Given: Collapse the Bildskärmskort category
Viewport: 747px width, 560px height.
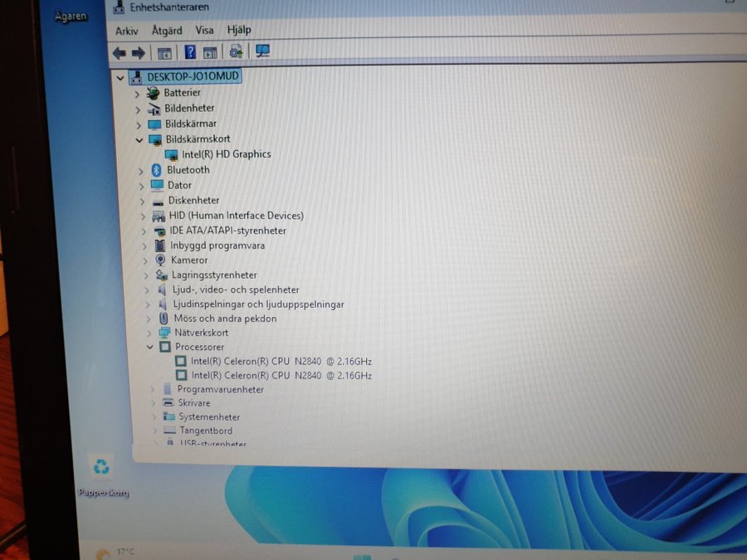Looking at the screenshot, I should pyautogui.click(x=139, y=140).
